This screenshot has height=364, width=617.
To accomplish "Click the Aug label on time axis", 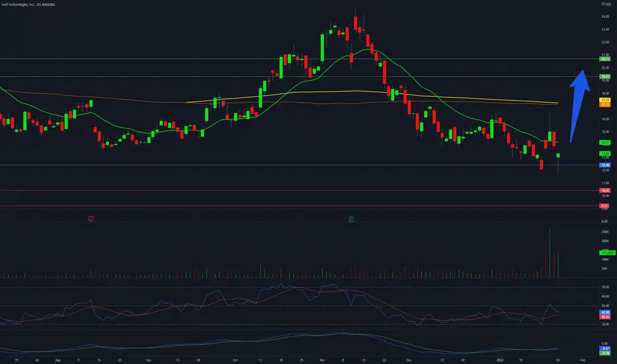I will [x=58, y=360].
